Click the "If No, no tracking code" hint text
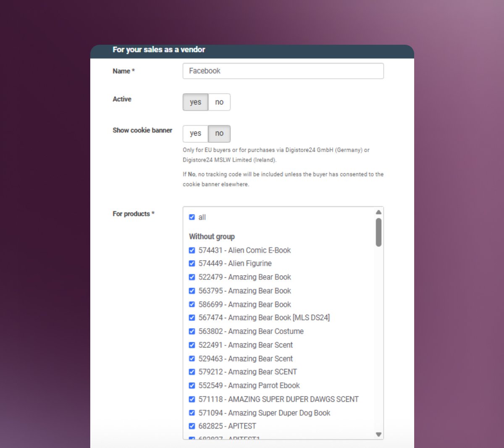The width and height of the screenshot is (504, 448). coord(283,179)
